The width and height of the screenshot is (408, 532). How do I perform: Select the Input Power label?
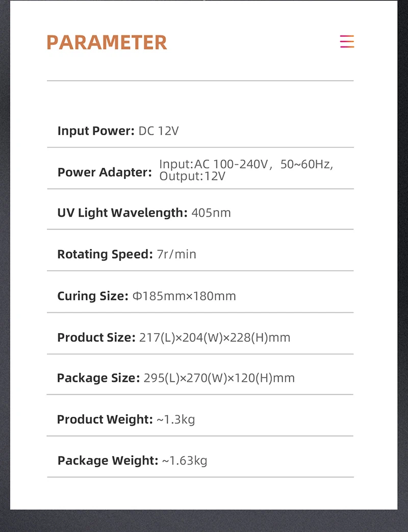pos(95,131)
